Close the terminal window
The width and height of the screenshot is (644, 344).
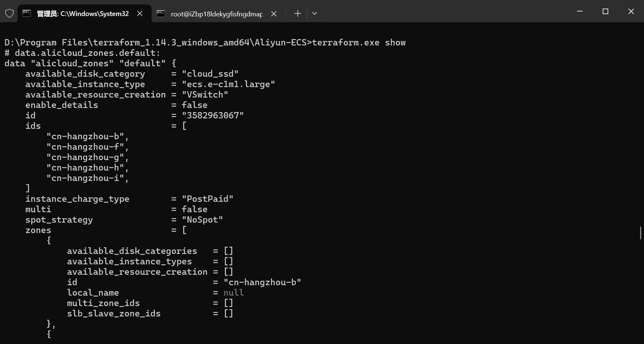[631, 12]
